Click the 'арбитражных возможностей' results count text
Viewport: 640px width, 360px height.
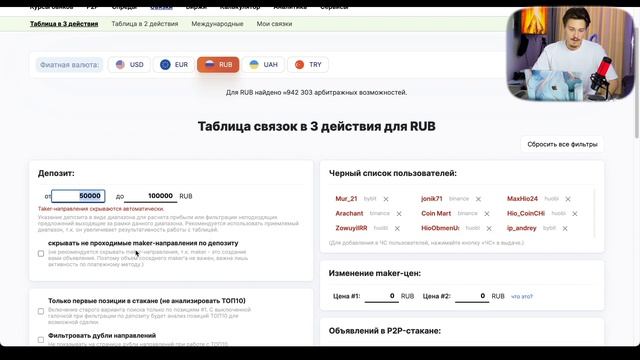pos(316,93)
